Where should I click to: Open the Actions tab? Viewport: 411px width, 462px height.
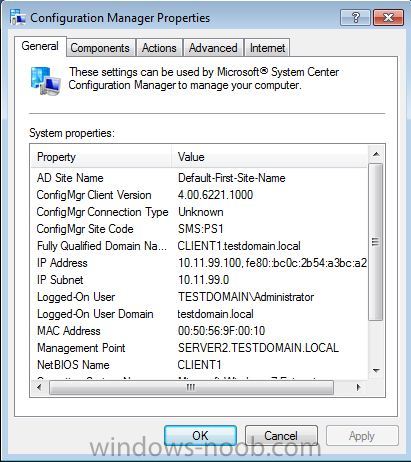[159, 48]
